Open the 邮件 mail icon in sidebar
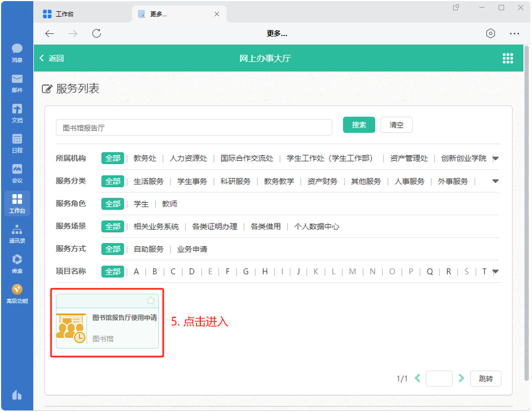 coord(17,82)
